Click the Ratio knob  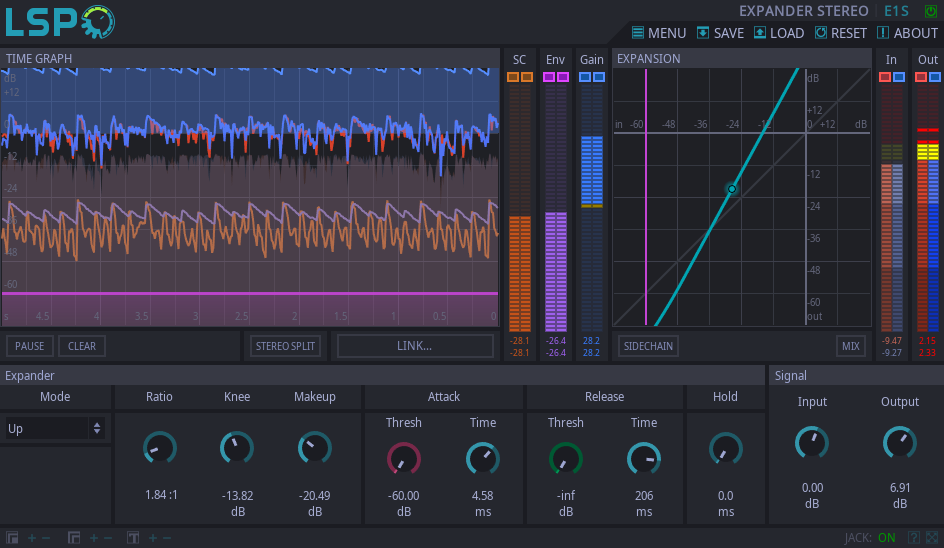click(160, 448)
